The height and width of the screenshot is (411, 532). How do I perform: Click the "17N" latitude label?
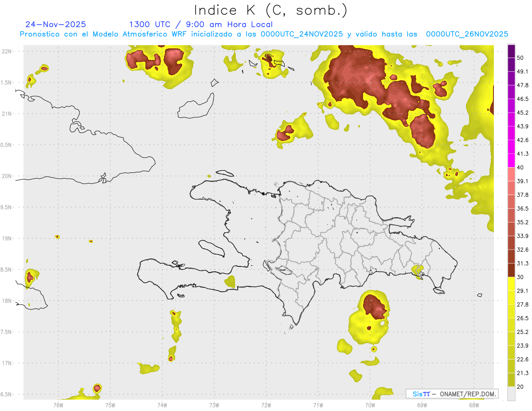pos(7,363)
